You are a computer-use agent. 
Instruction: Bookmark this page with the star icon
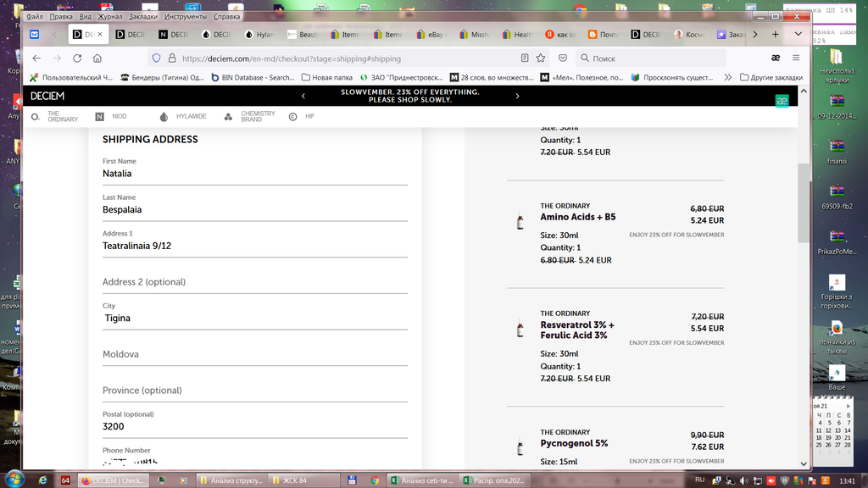(542, 58)
